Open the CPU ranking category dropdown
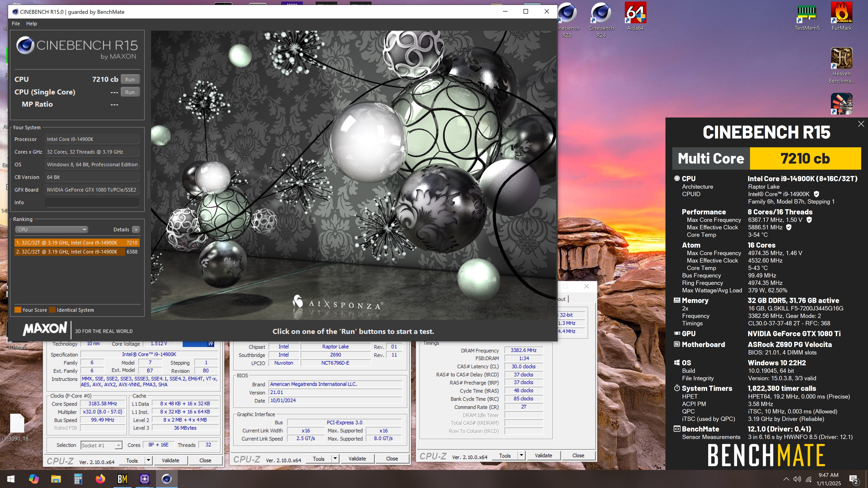Viewport: 868px width, 488px height. (x=52, y=229)
